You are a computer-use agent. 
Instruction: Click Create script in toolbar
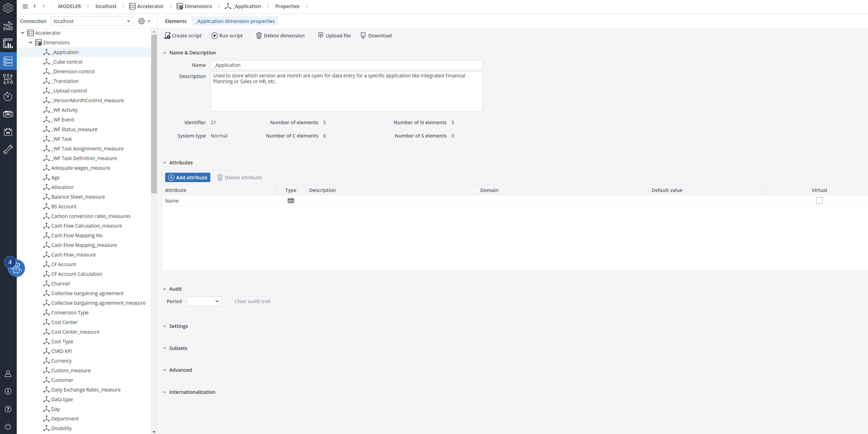[x=183, y=36]
